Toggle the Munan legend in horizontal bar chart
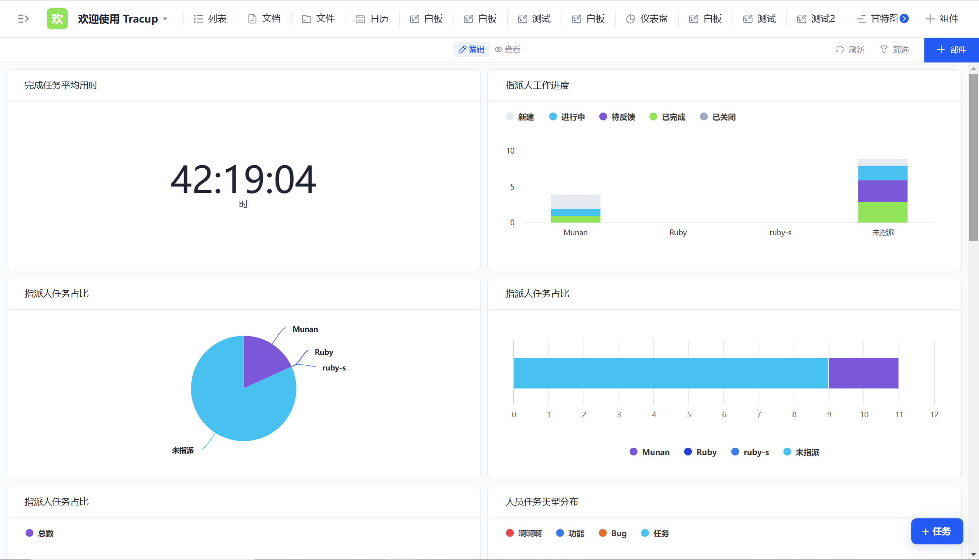The height and width of the screenshot is (560, 979). pyautogui.click(x=650, y=452)
